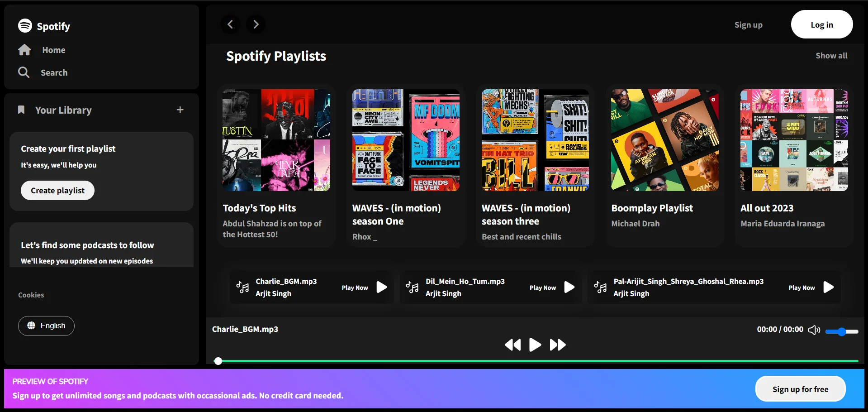The height and width of the screenshot is (412, 868).
Task: Click music note icon beside Pal-Arijit_Singh_Shreya_Ghoshal_Rhea.mp3
Action: [600, 287]
